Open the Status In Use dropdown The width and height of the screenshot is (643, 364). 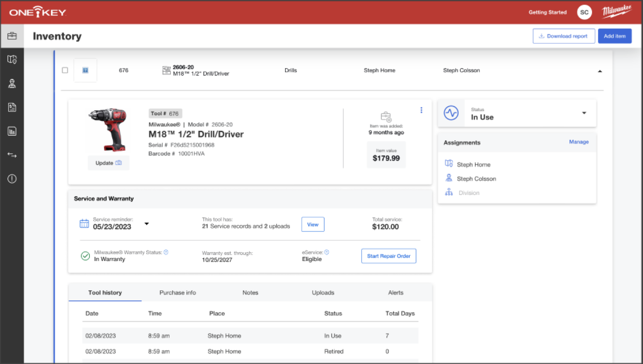coord(584,113)
